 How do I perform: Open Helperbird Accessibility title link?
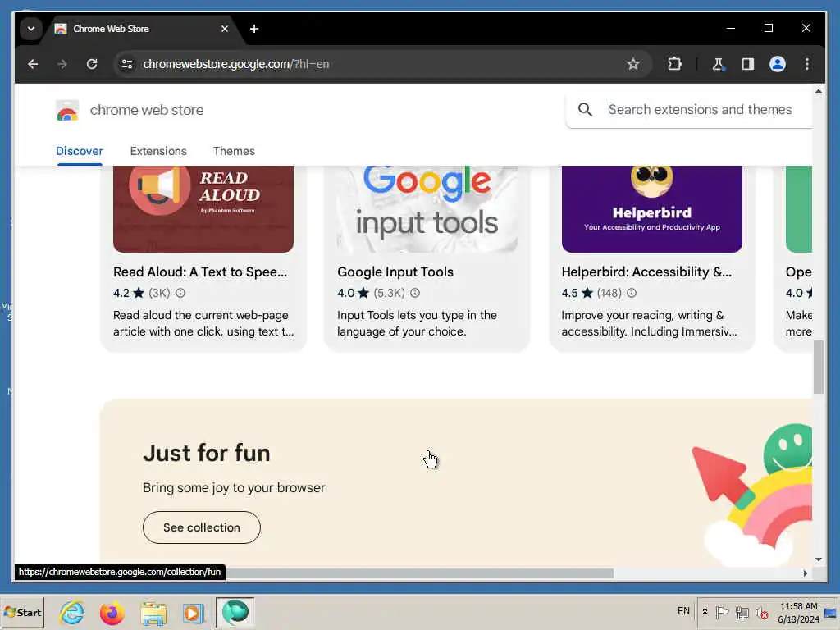pyautogui.click(x=646, y=272)
